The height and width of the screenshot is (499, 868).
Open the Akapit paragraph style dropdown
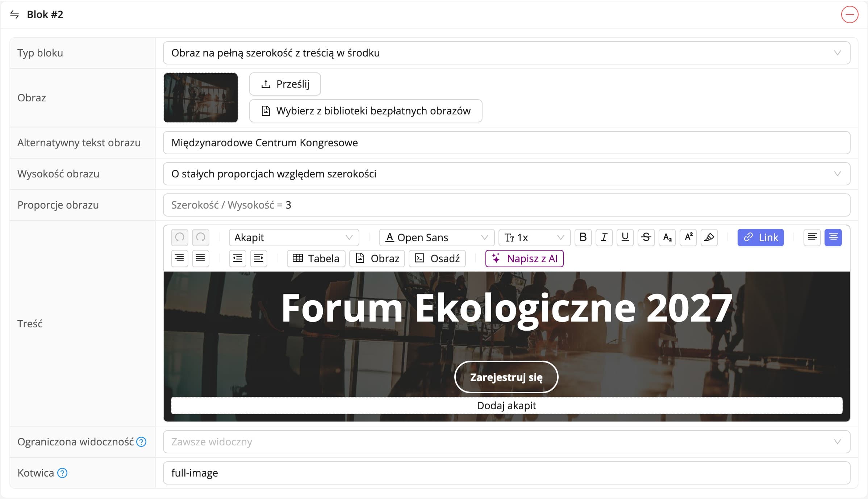point(294,238)
